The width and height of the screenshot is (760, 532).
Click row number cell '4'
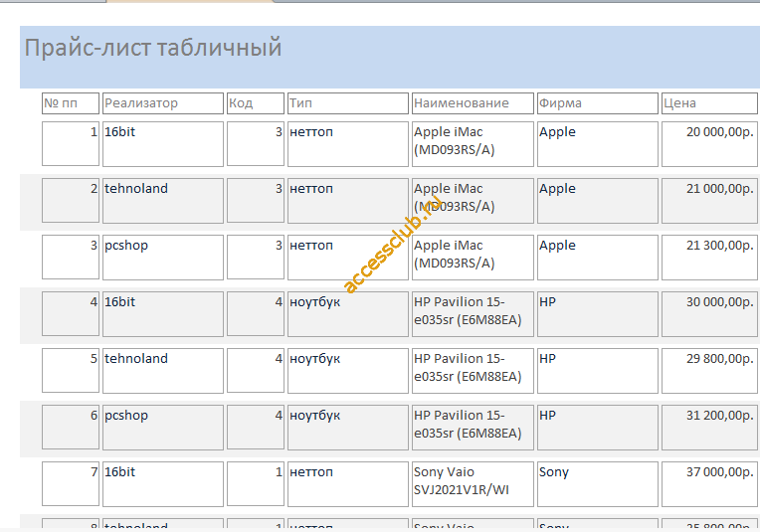point(71,314)
